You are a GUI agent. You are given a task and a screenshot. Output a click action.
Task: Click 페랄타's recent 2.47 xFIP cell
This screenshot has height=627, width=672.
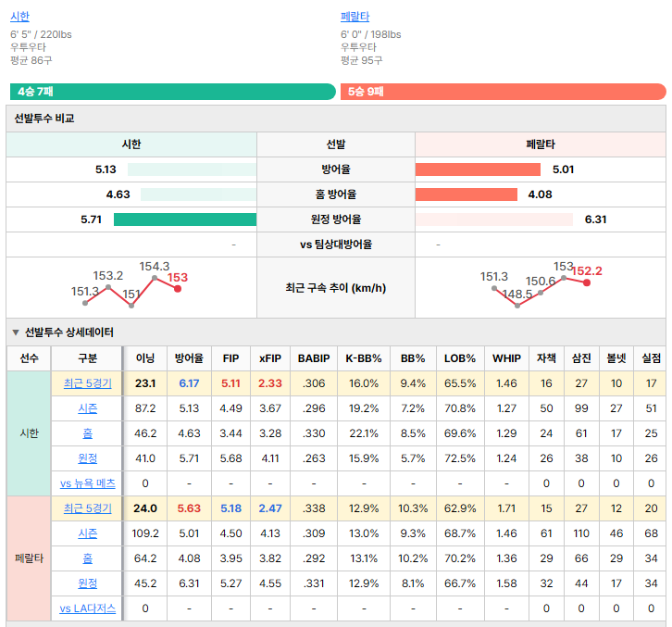coord(270,508)
